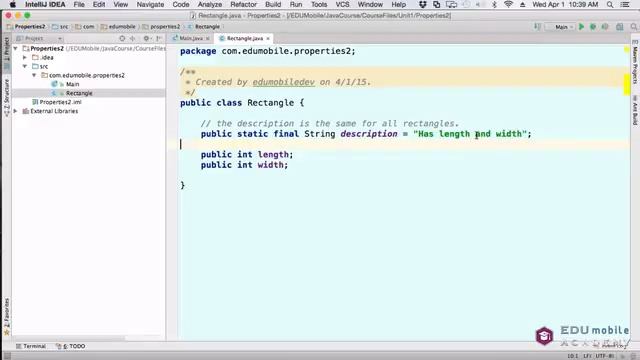Open the Project Structure icon in toolbar
The height and width of the screenshot is (360, 640).
point(620,27)
